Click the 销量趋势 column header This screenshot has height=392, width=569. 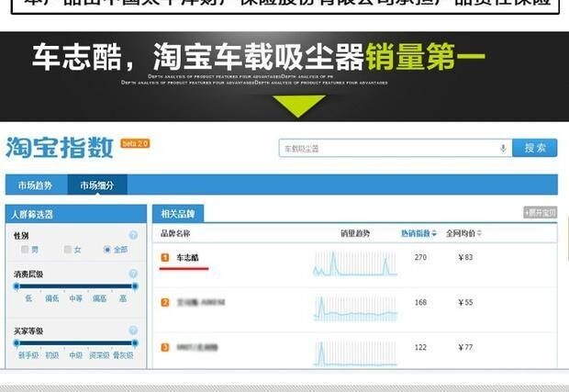(355, 233)
